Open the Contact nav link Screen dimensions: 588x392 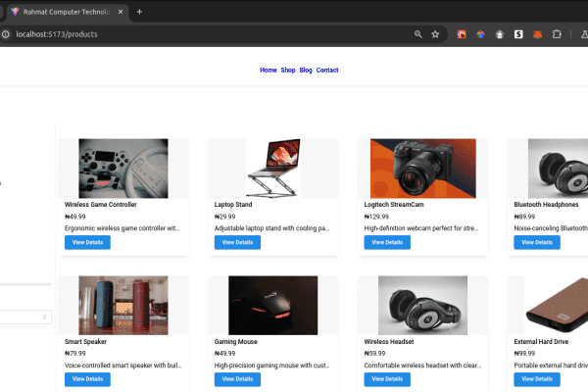tap(327, 71)
